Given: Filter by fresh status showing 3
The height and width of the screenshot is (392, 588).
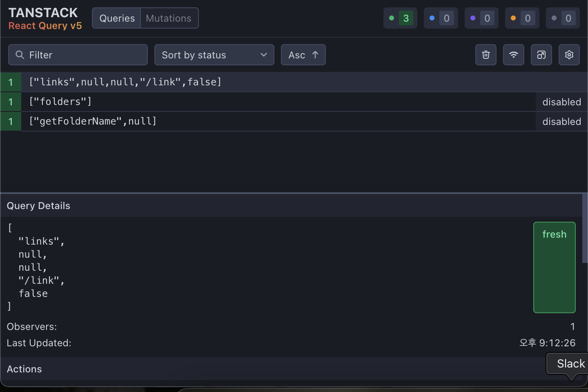Looking at the screenshot, I should pyautogui.click(x=400, y=18).
